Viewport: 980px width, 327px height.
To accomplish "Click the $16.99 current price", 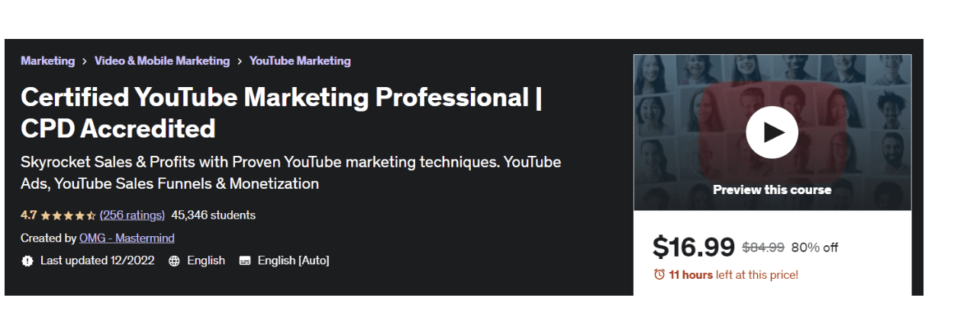I will (x=693, y=247).
